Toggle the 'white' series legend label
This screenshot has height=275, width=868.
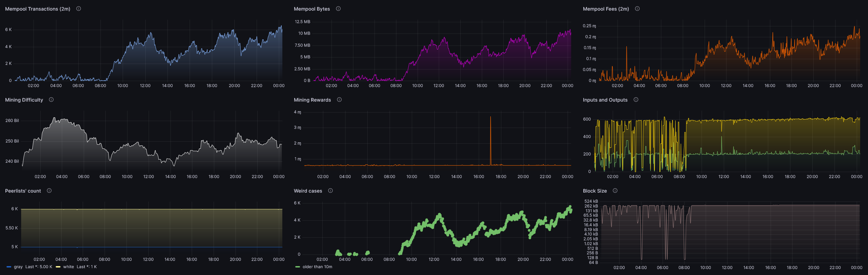coord(68,267)
